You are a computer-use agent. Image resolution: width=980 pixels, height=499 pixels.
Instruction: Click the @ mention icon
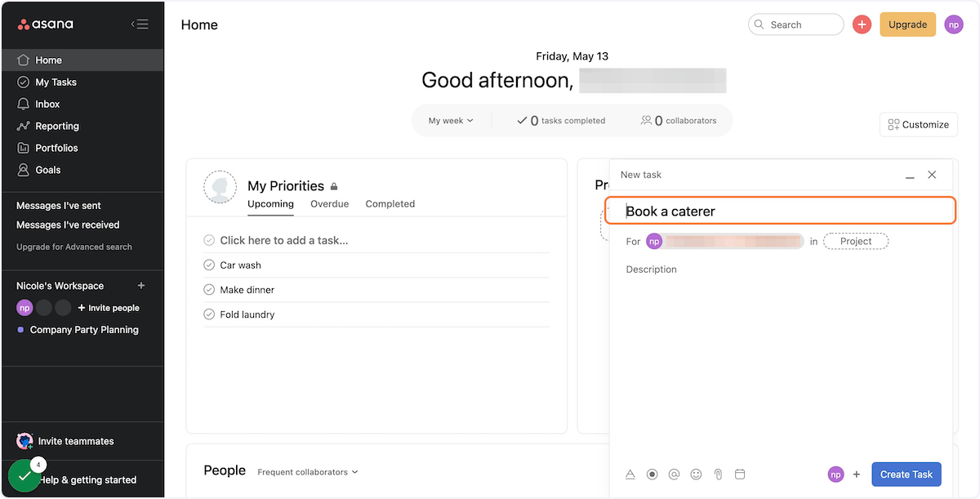click(x=674, y=474)
